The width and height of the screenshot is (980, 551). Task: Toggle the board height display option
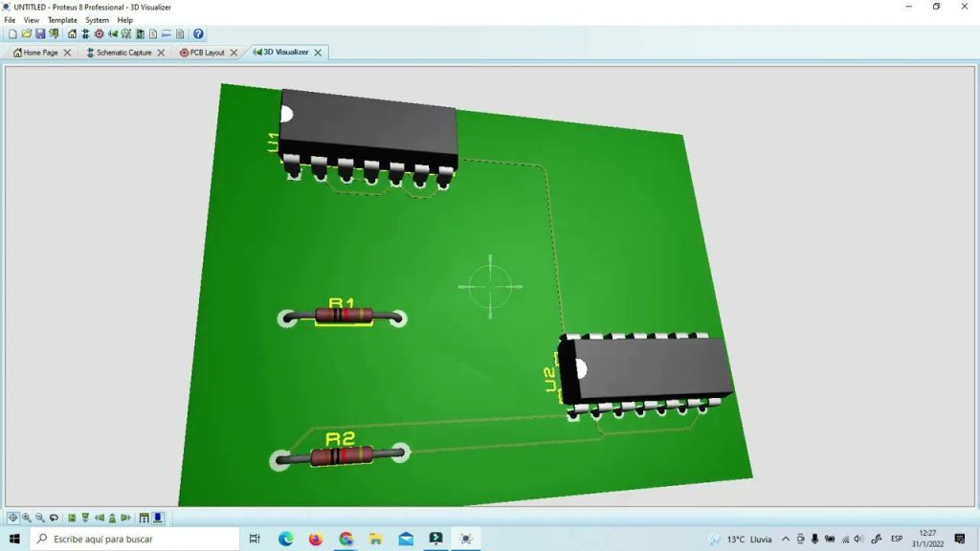point(144,518)
